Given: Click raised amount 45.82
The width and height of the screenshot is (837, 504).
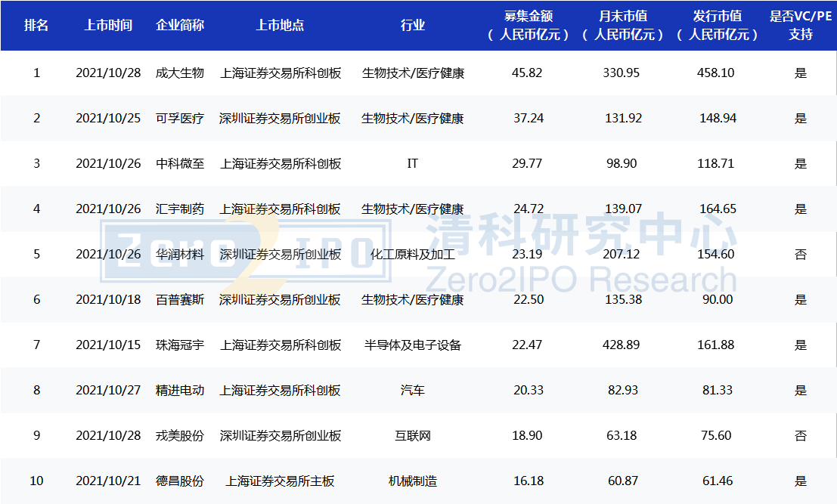Looking at the screenshot, I should tap(527, 73).
